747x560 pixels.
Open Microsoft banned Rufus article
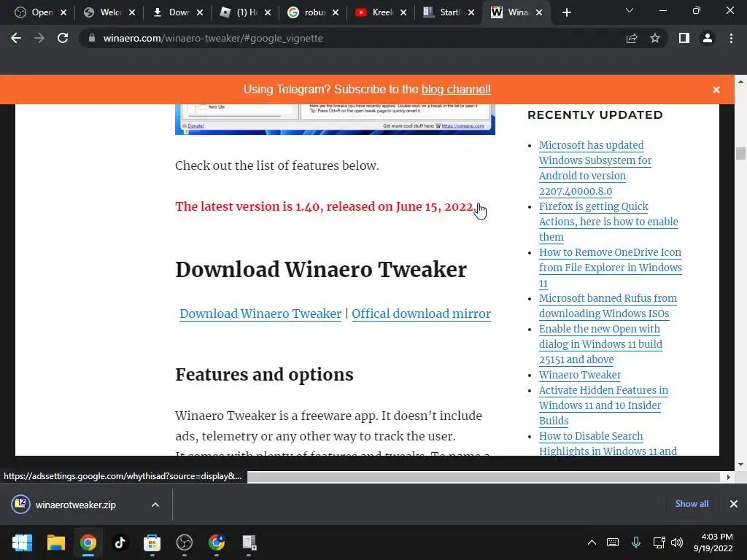[x=608, y=306]
